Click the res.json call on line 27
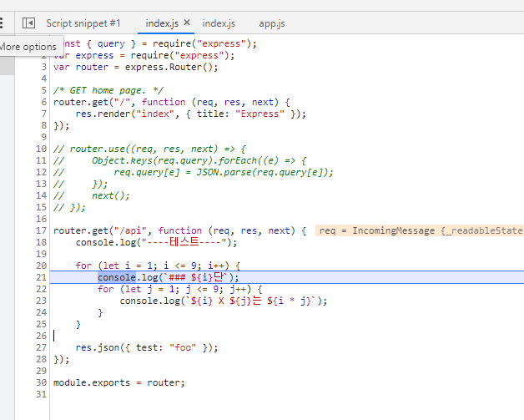The image size is (524, 420). pos(97,347)
